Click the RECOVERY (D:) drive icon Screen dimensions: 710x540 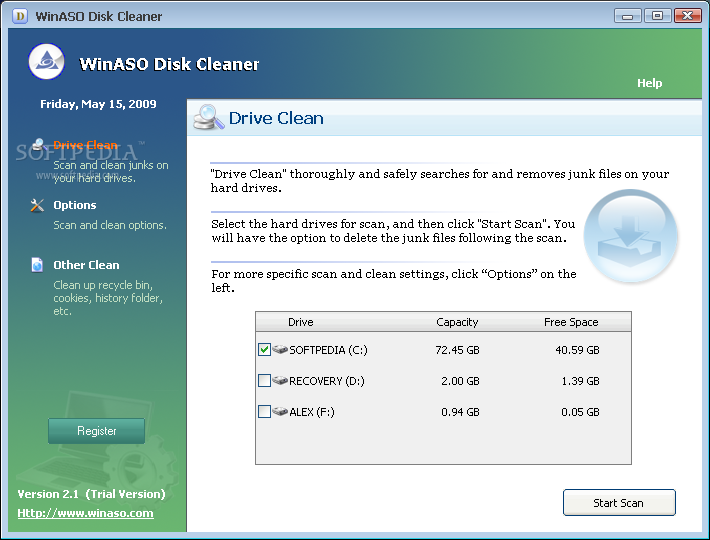(280, 381)
